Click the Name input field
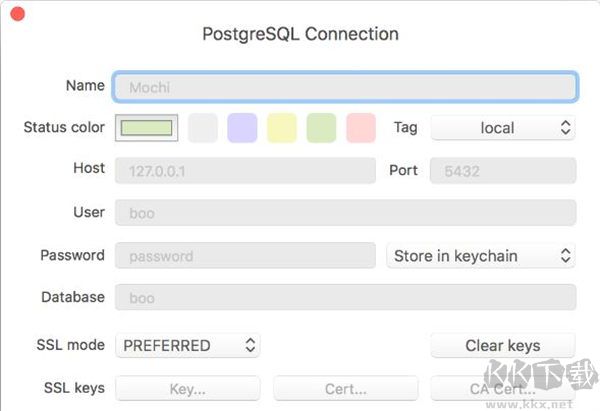 point(345,87)
